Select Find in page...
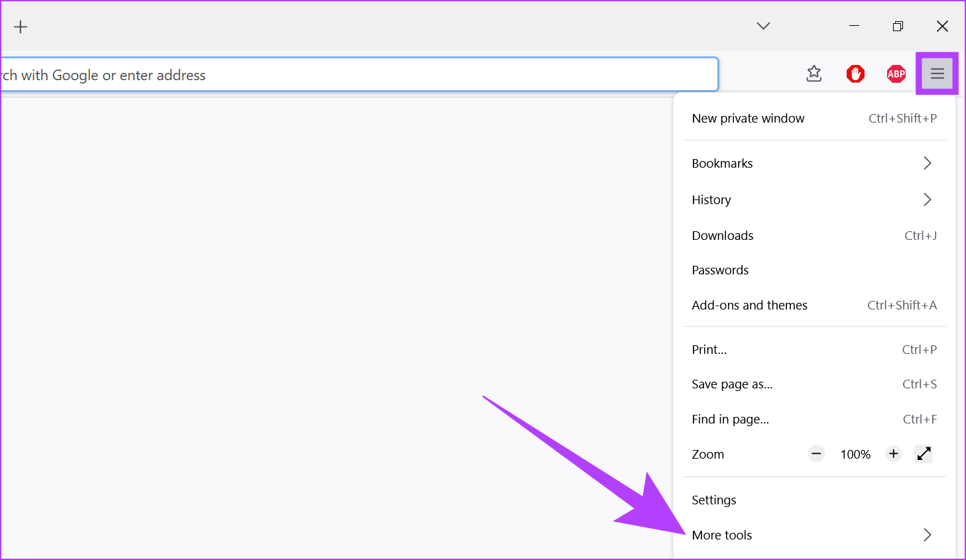This screenshot has width=966, height=560. (814, 419)
